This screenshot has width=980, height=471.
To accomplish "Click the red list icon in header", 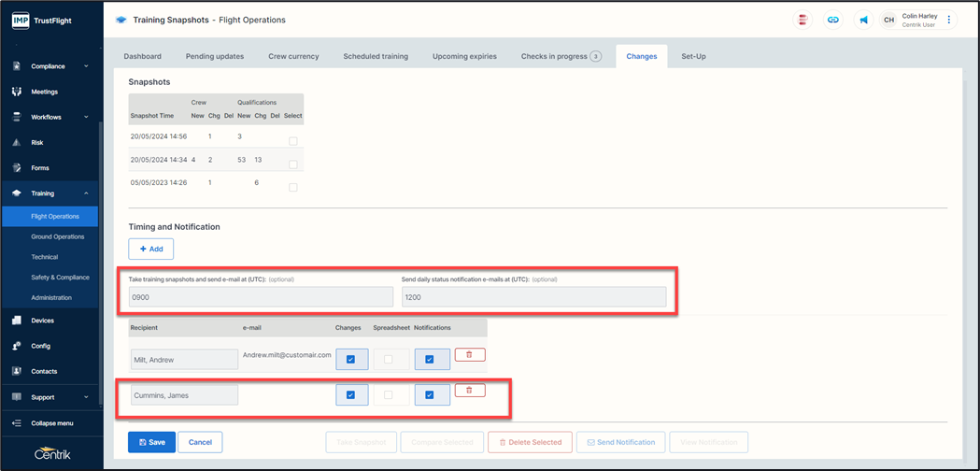I will click(802, 20).
